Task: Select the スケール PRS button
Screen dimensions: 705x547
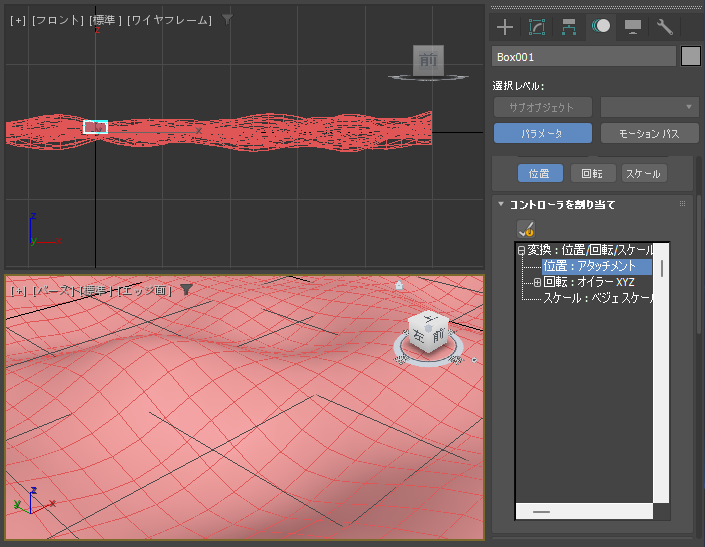Action: pyautogui.click(x=644, y=173)
